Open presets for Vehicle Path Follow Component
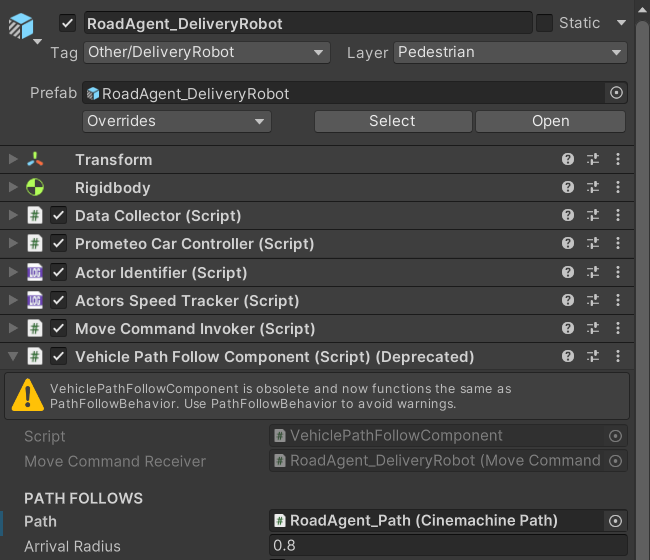Screen dimensions: 650x560 coord(593,356)
